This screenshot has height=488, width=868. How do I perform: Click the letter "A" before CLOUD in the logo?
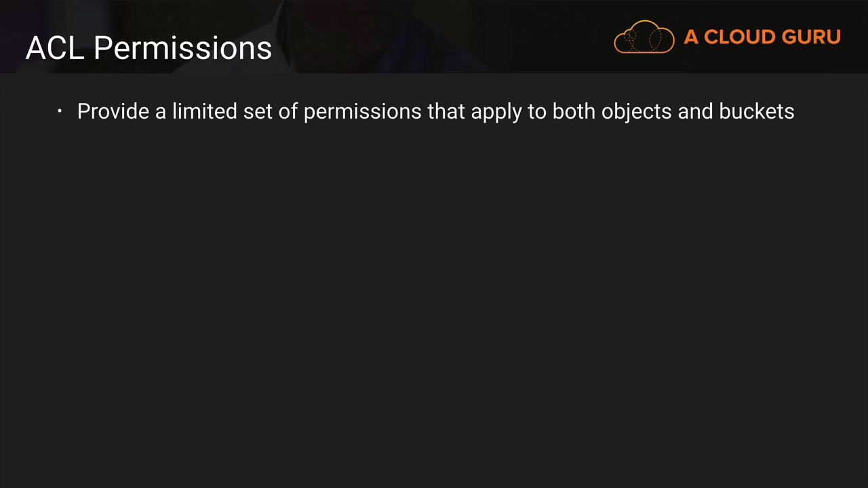point(691,37)
